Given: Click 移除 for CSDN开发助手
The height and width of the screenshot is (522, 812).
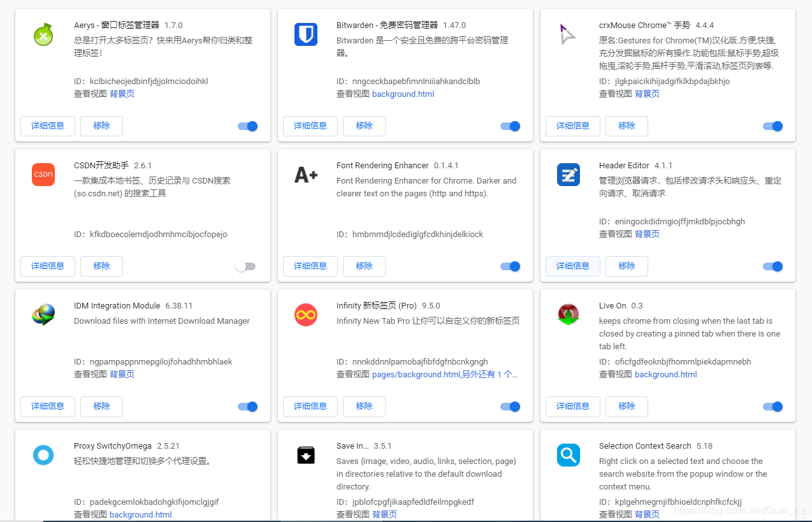Looking at the screenshot, I should (102, 266).
